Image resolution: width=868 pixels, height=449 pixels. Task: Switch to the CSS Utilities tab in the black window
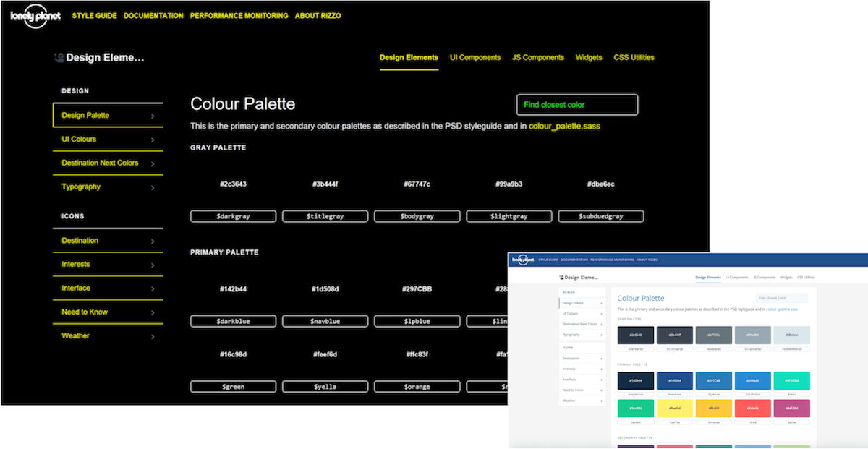coord(634,58)
